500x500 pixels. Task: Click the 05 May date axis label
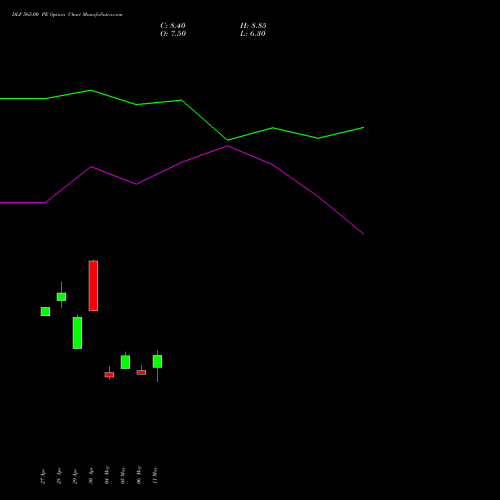pyautogui.click(x=123, y=475)
